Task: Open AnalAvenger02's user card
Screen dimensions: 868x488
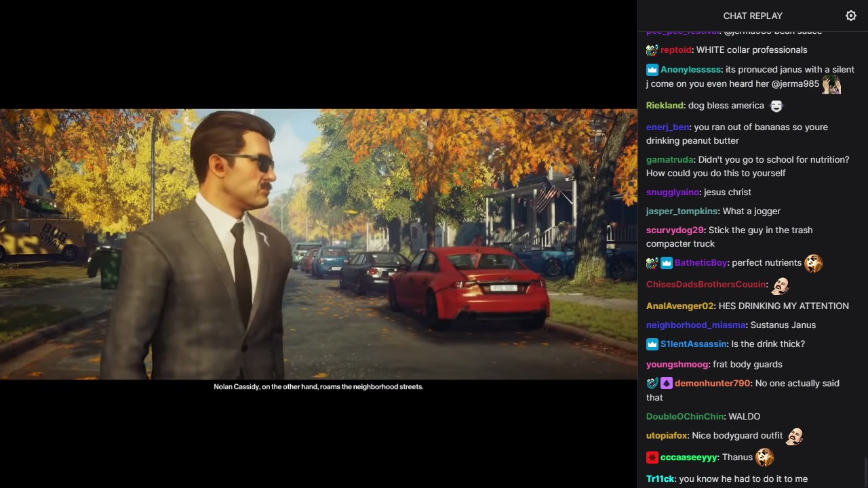Action: pyautogui.click(x=680, y=306)
